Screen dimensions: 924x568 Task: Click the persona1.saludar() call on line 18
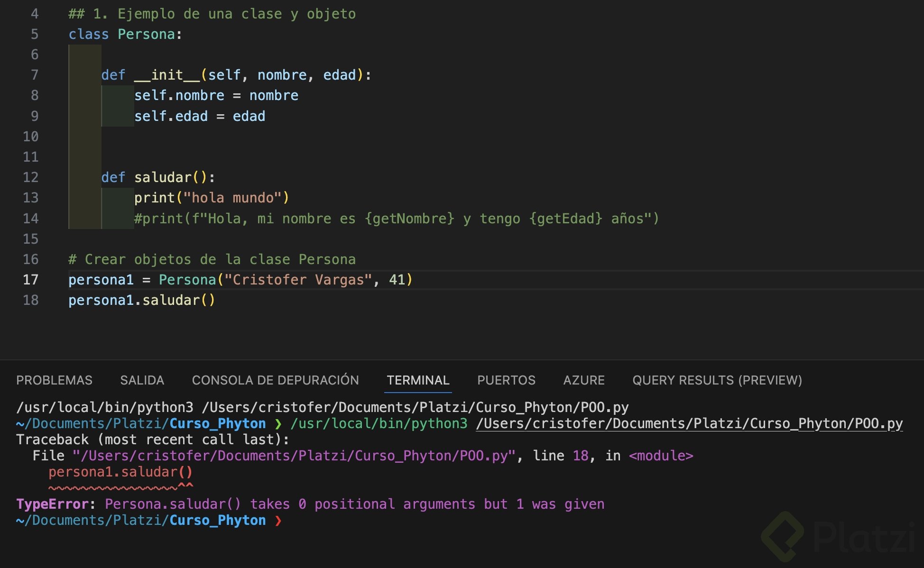pos(141,300)
